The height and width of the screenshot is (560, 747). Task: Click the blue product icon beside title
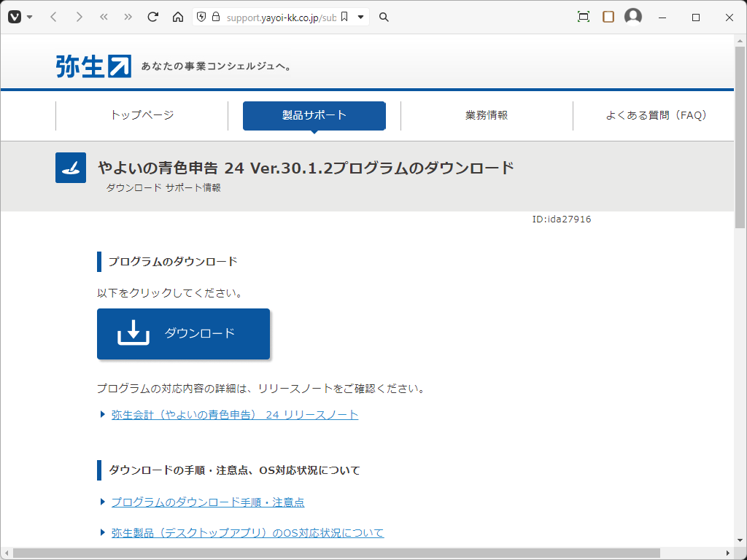click(71, 168)
